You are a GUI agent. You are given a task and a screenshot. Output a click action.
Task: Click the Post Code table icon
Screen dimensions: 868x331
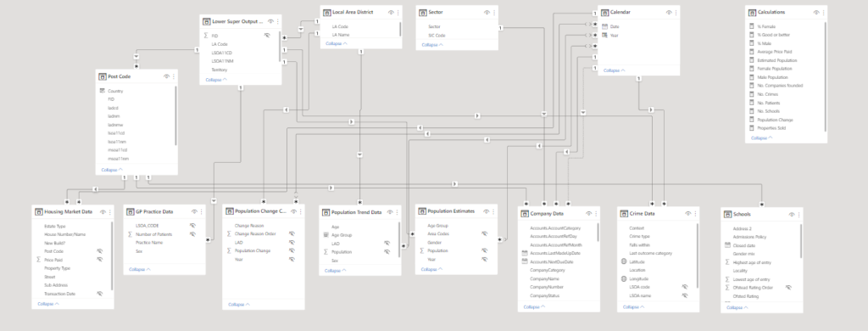click(103, 76)
